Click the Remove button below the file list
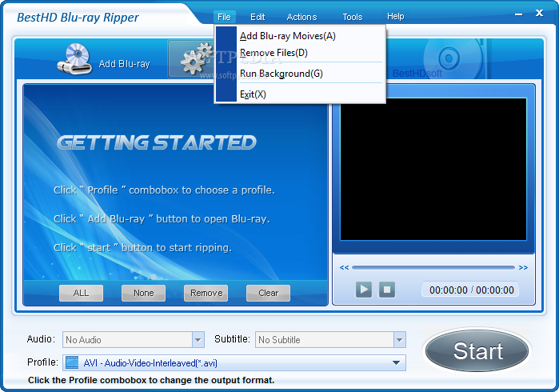559x392 pixels. 206,293
